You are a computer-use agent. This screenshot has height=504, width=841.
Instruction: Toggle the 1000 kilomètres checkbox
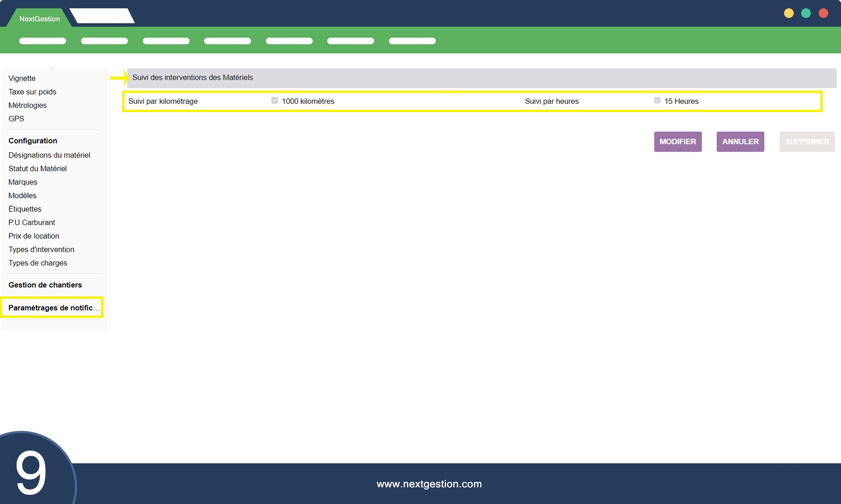pyautogui.click(x=275, y=101)
